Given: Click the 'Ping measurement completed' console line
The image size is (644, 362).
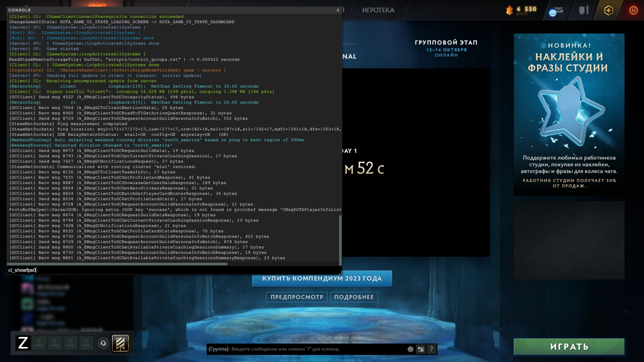Looking at the screenshot, I should (68, 124).
